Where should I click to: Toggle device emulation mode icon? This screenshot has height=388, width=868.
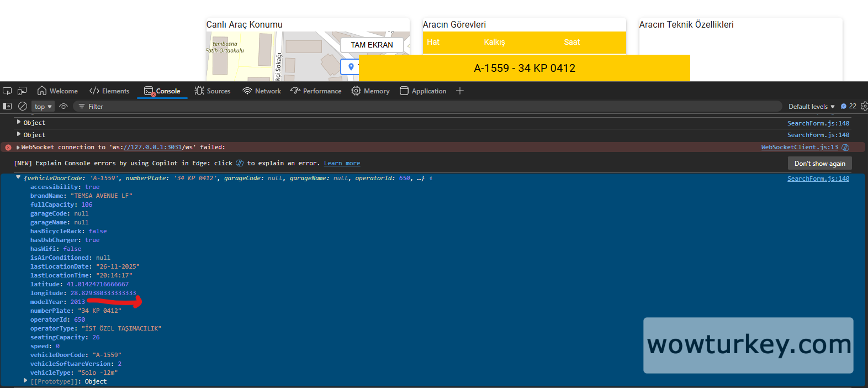pyautogui.click(x=22, y=91)
